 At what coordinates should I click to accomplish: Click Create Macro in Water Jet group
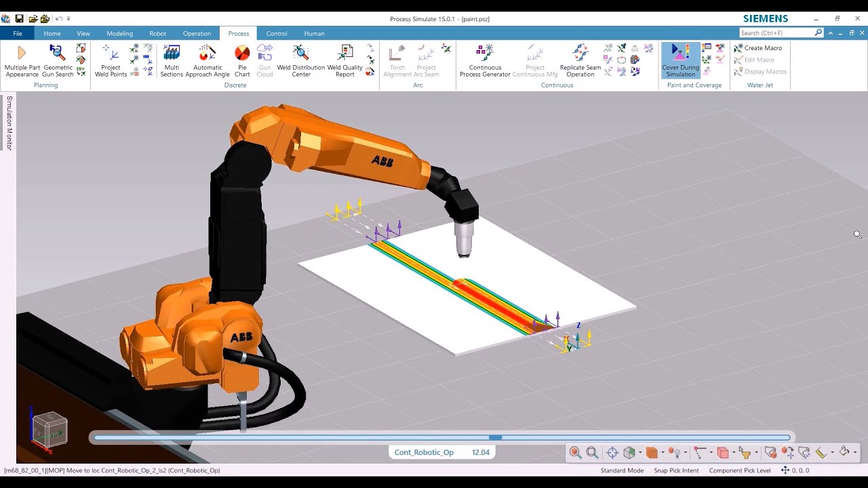758,48
